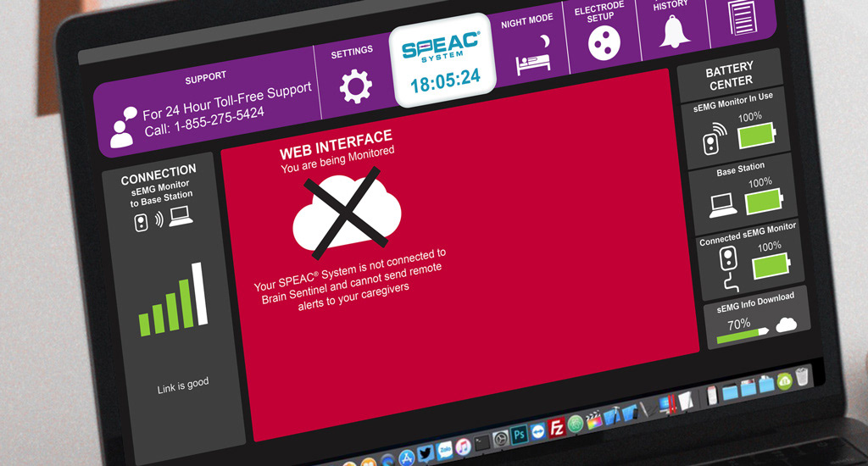
Task: Open TeamViewer in the dock
Action: [538, 432]
